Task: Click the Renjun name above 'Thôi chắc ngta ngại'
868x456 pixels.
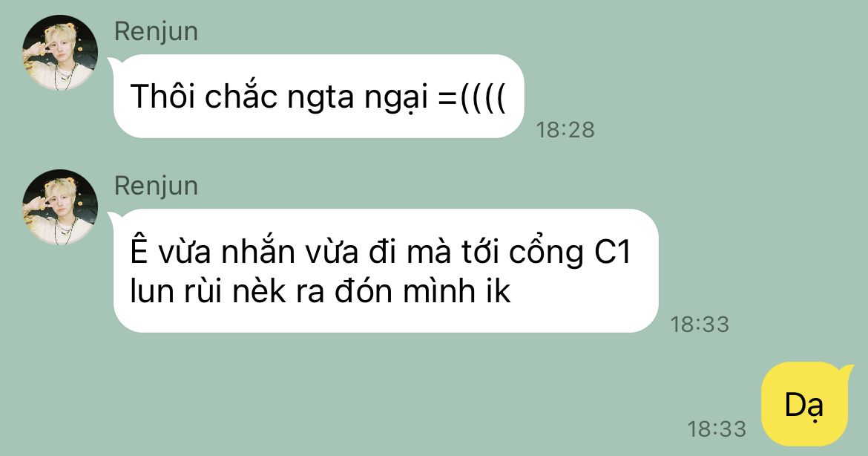Action: tap(156, 31)
